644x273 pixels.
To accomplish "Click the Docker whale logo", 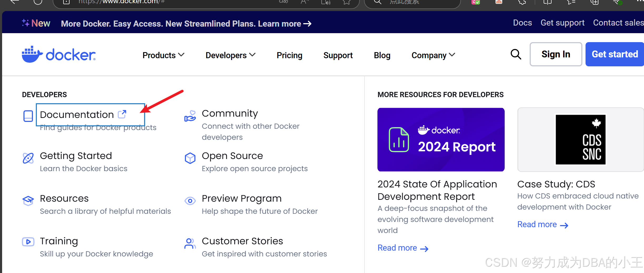I will [x=59, y=54].
